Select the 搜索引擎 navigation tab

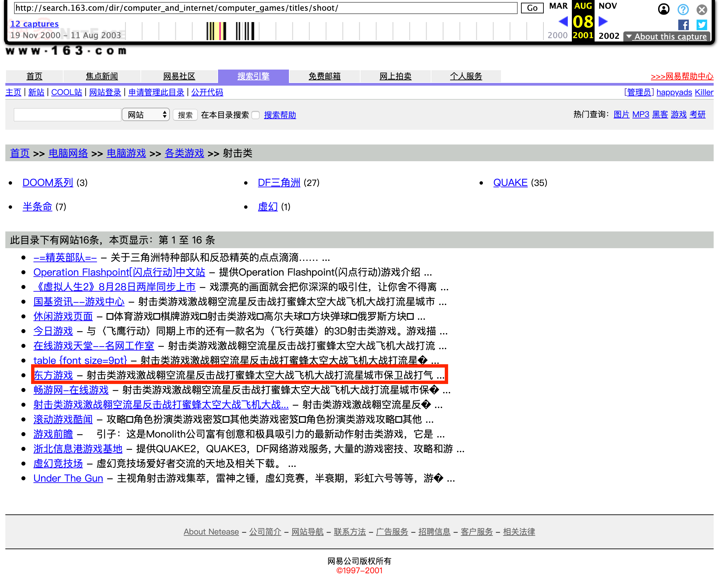(x=253, y=76)
